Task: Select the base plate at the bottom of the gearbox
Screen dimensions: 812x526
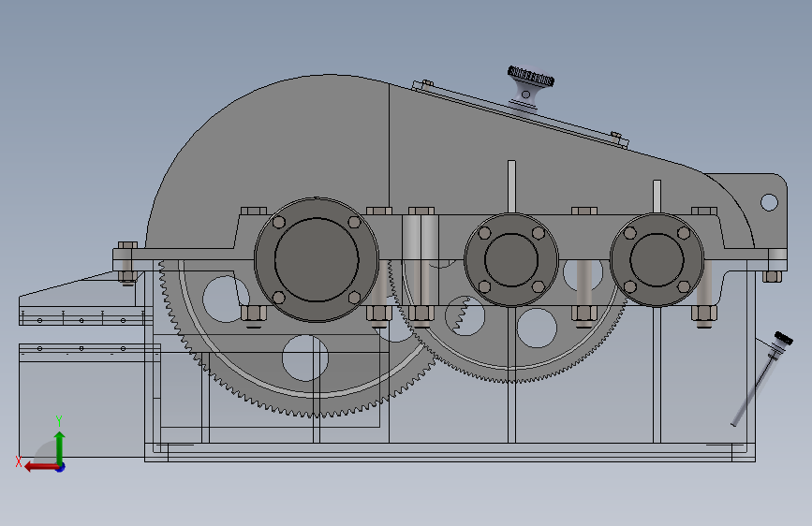Action: 450,452
